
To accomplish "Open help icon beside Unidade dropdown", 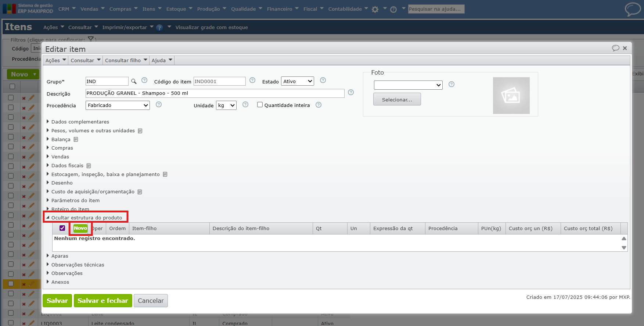I will 245,104.
